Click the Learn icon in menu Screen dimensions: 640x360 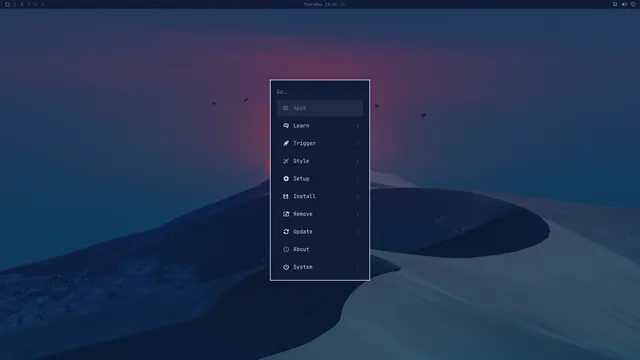click(x=286, y=126)
